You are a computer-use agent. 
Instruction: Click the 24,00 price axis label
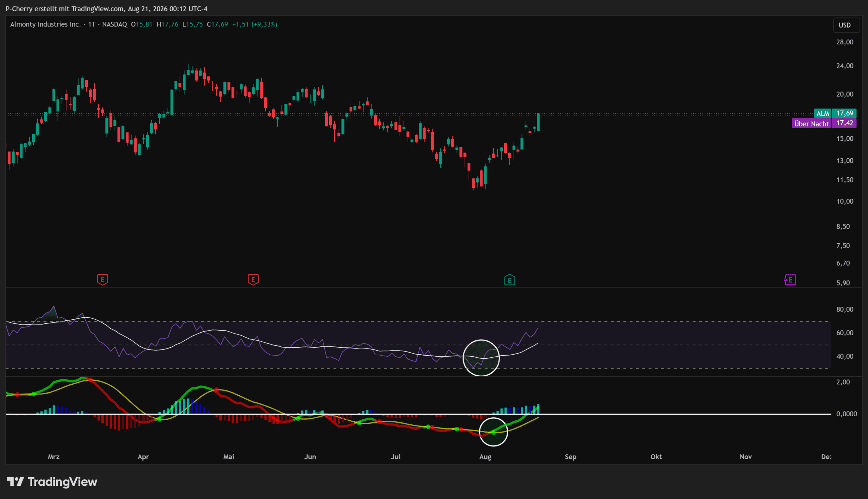pos(845,66)
